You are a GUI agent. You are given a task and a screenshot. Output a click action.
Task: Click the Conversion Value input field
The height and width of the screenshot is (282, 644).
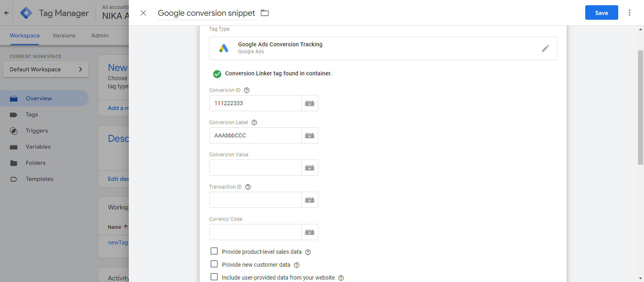tap(256, 168)
